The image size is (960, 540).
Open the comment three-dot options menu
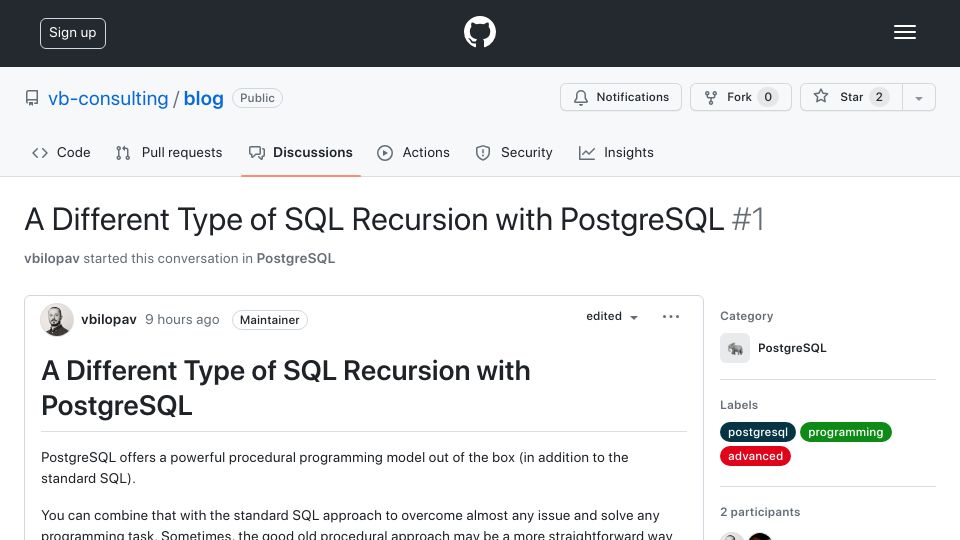[671, 317]
